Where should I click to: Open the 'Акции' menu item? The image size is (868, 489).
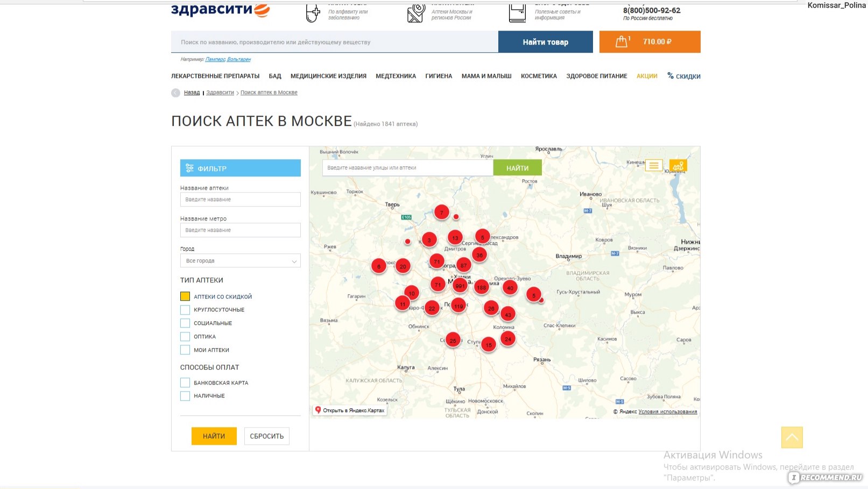tap(647, 76)
